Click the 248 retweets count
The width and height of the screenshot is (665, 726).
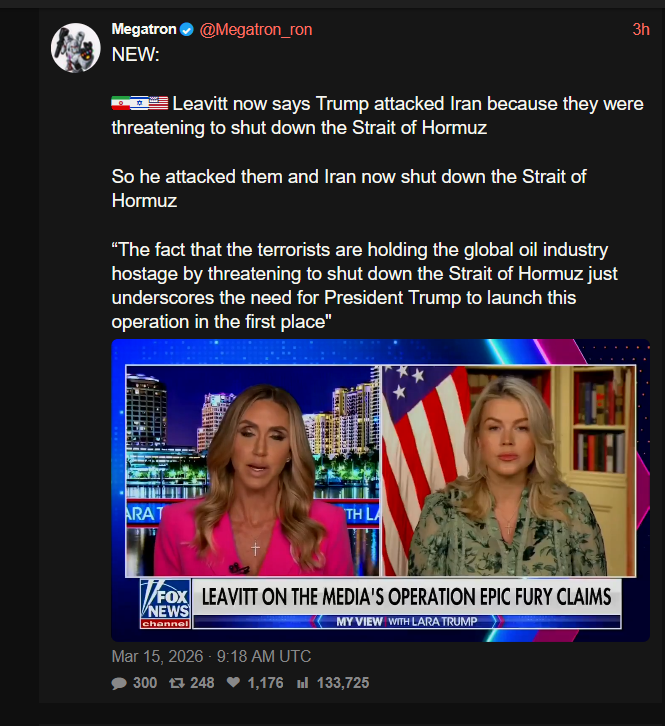coord(202,683)
